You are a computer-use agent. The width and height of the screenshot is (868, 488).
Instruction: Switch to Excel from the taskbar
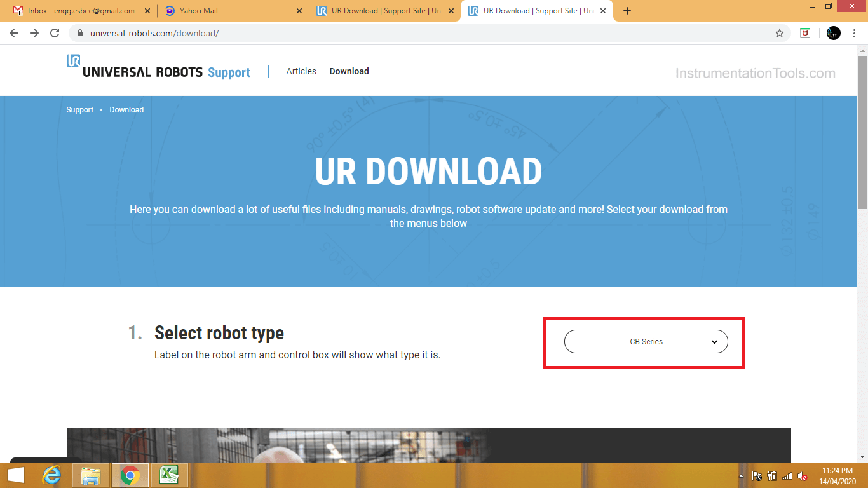168,475
